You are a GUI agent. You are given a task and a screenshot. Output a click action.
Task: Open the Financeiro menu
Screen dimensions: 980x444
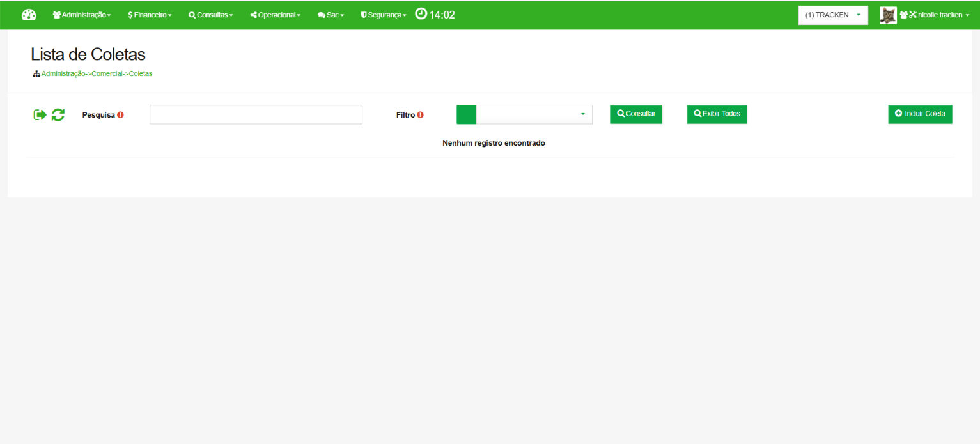coord(150,15)
